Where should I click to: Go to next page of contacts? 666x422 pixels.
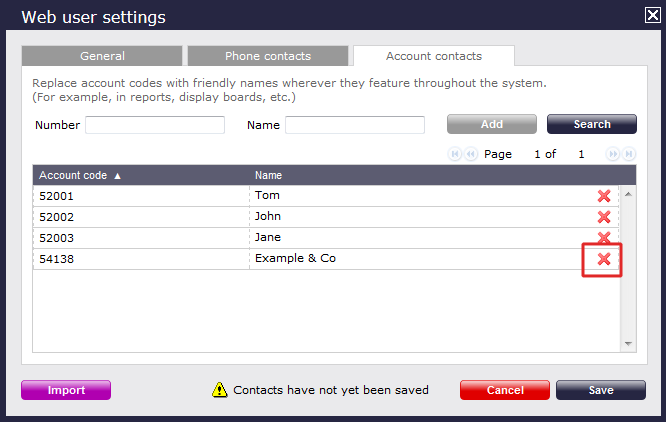[x=611, y=154]
